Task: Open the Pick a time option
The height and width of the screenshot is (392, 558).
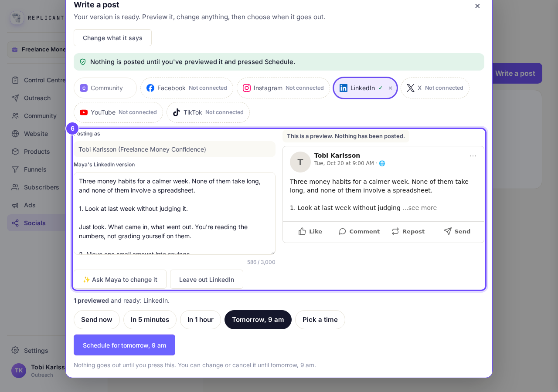Action: pos(320,320)
